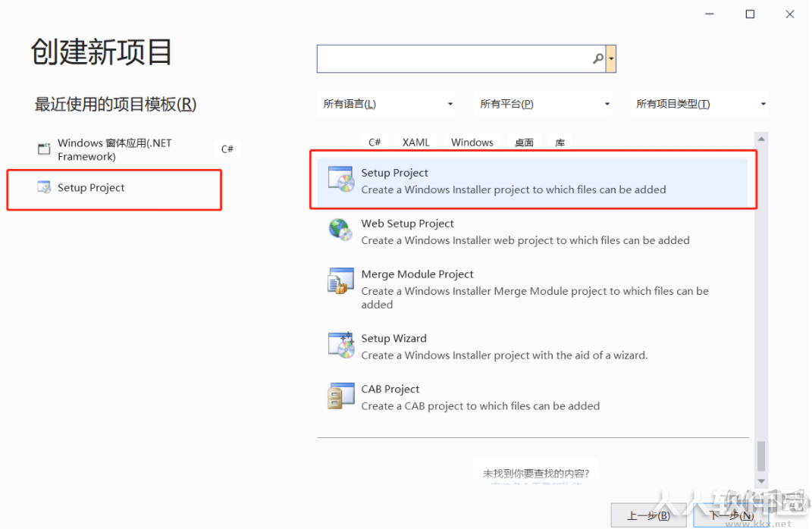Select the CAB Project entry
Screen dimensions: 812x529
tap(532, 397)
